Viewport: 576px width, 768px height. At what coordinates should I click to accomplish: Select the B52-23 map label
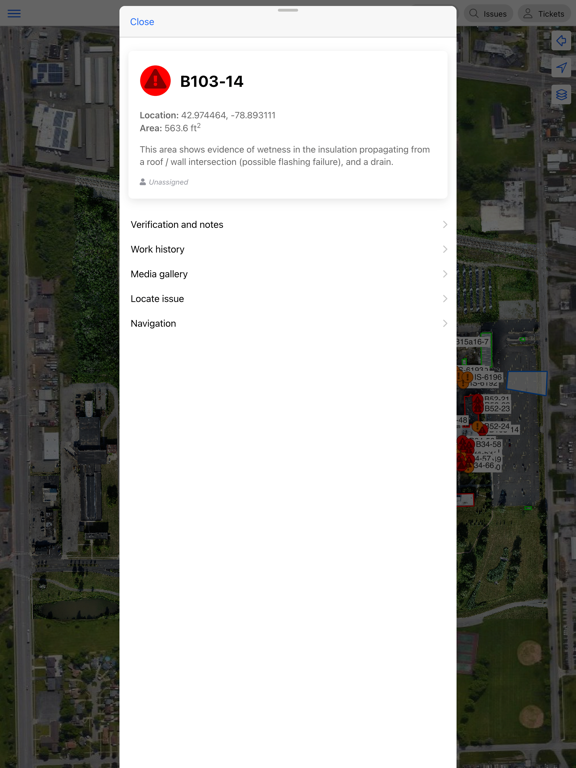497,408
